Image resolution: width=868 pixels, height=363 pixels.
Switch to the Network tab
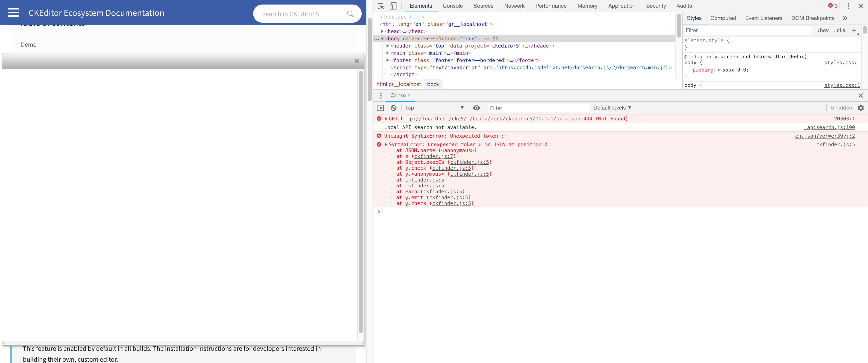(514, 6)
